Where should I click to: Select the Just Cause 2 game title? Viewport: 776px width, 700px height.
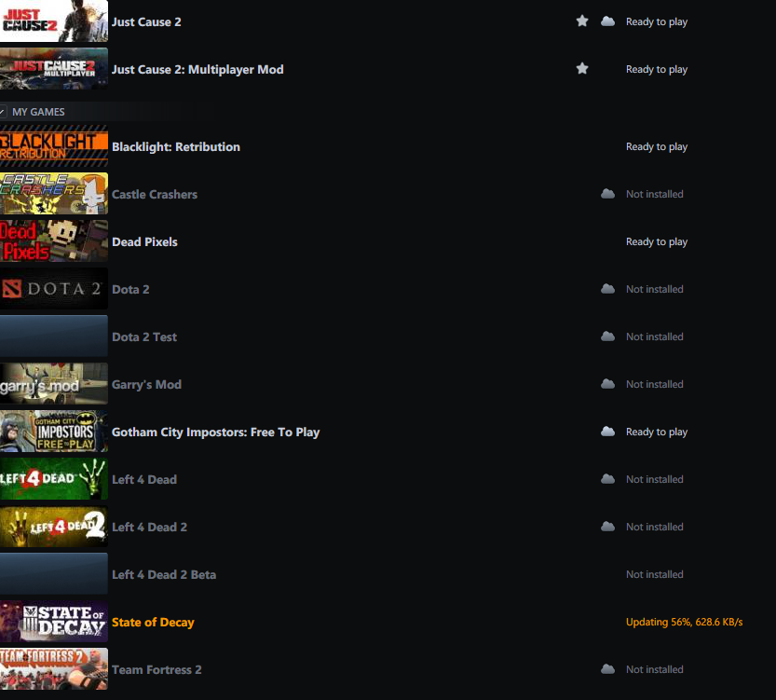pos(146,21)
